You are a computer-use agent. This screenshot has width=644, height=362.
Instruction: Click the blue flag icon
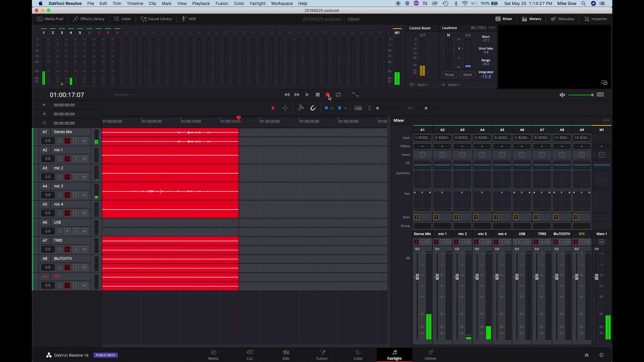326,108
